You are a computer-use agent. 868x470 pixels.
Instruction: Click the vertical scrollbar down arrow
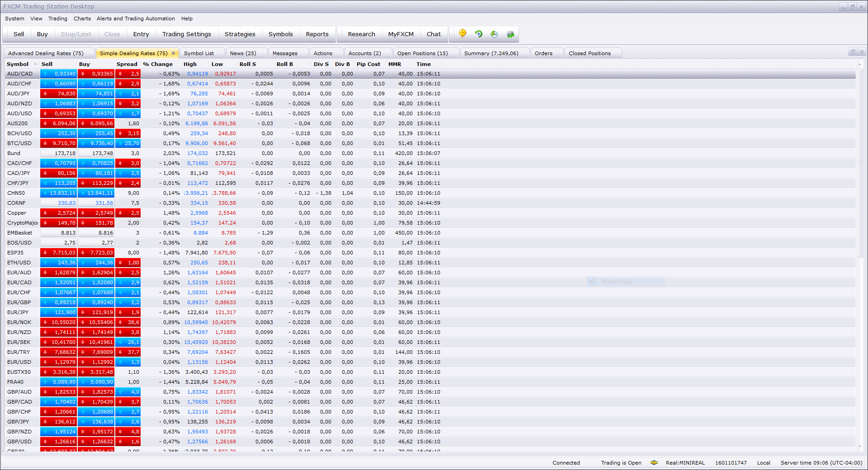(x=859, y=446)
